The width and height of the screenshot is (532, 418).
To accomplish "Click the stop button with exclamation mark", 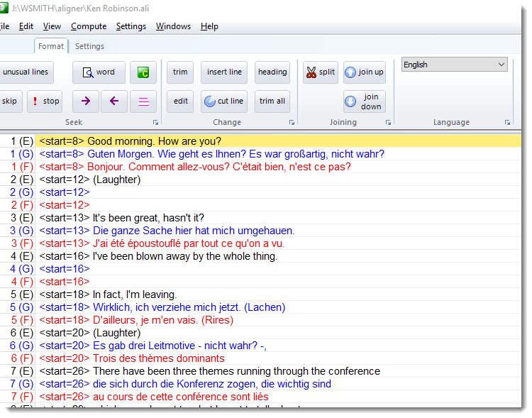I will pyautogui.click(x=45, y=101).
